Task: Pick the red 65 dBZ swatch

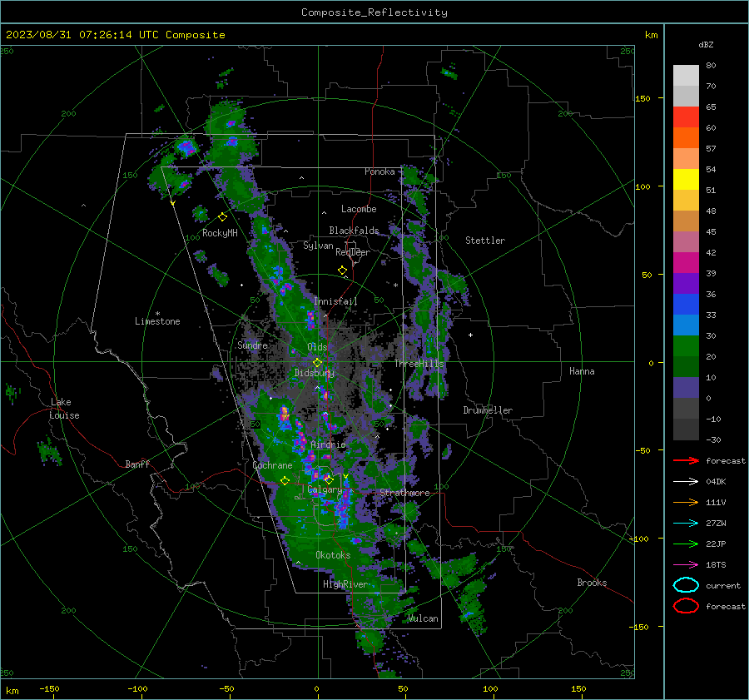Action: (686, 117)
